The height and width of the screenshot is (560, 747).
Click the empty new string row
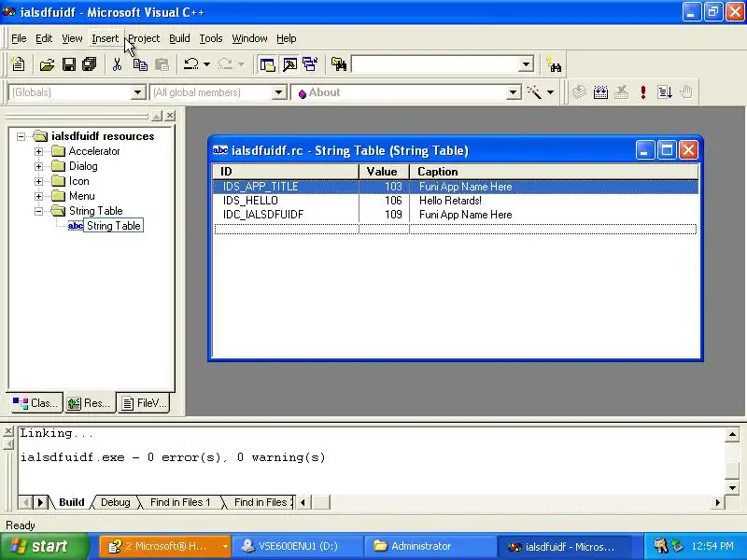pyautogui.click(x=456, y=229)
